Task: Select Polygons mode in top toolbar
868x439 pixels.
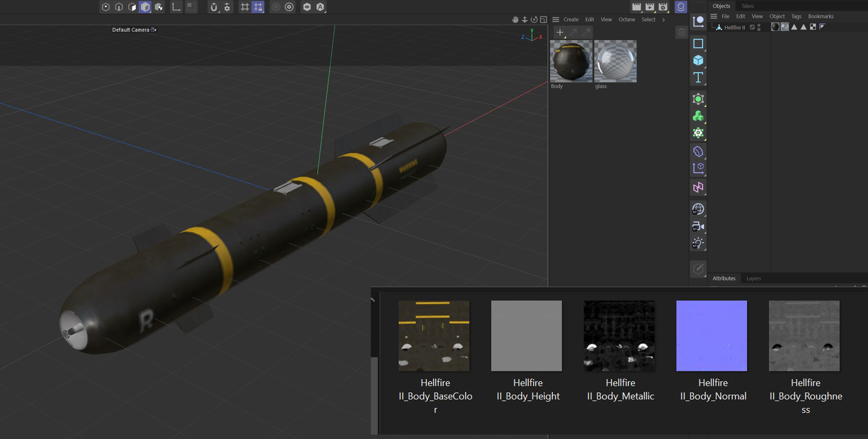Action: 132,7
